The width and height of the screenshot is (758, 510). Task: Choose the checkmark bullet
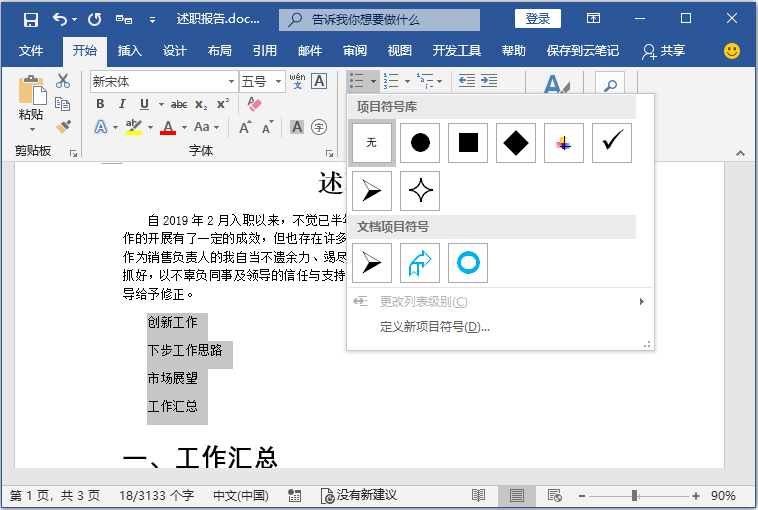pyautogui.click(x=612, y=143)
